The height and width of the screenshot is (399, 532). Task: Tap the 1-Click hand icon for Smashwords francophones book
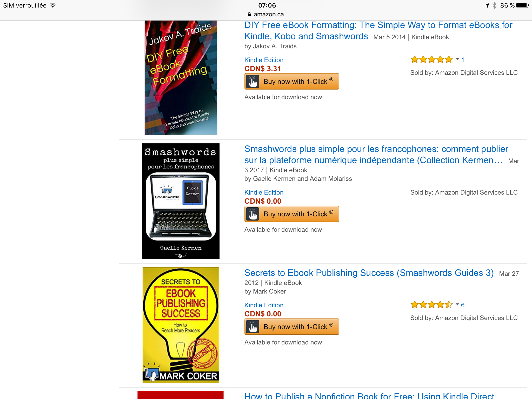coord(253,214)
